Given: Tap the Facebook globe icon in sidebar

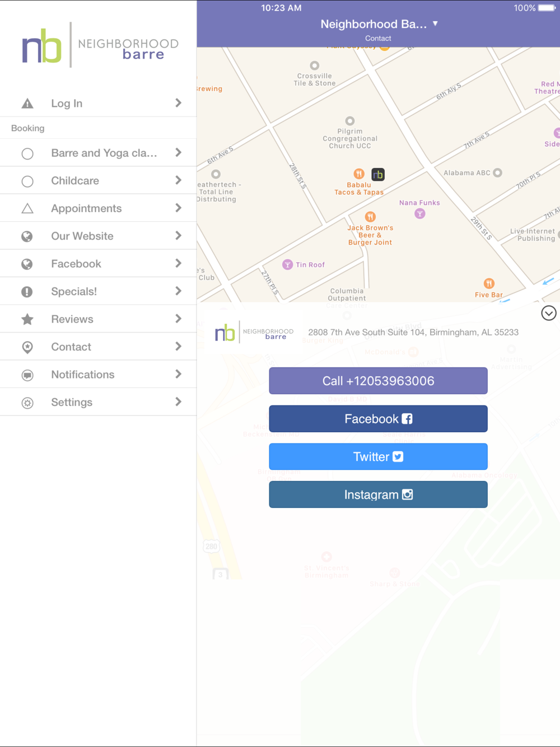Looking at the screenshot, I should pyautogui.click(x=27, y=264).
